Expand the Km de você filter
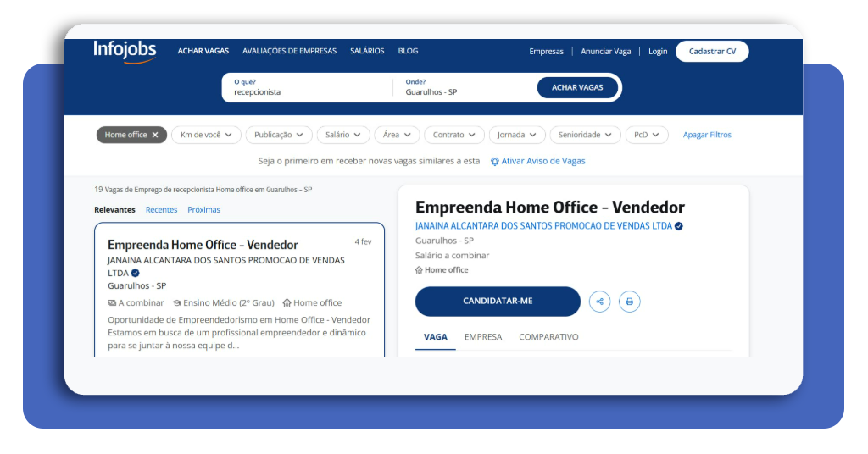 (x=206, y=135)
